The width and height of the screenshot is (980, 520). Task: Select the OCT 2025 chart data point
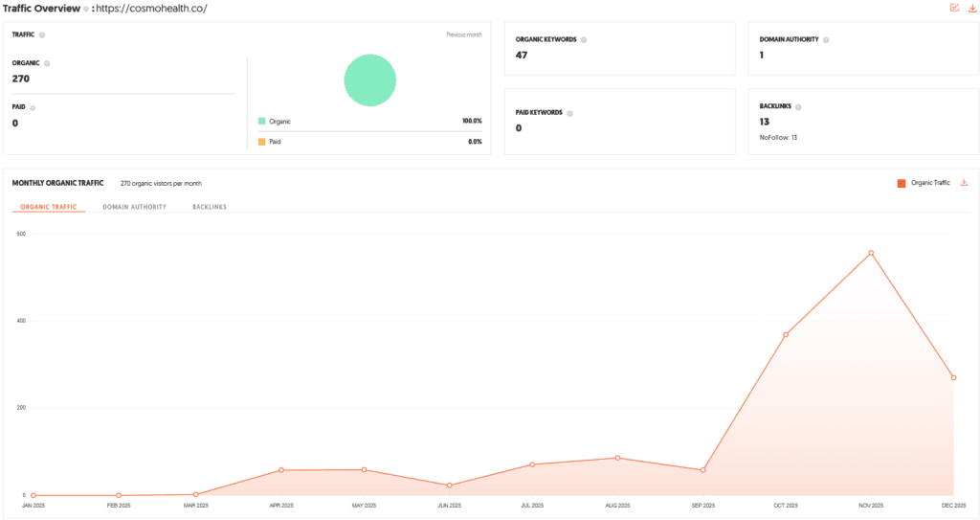pyautogui.click(x=786, y=334)
